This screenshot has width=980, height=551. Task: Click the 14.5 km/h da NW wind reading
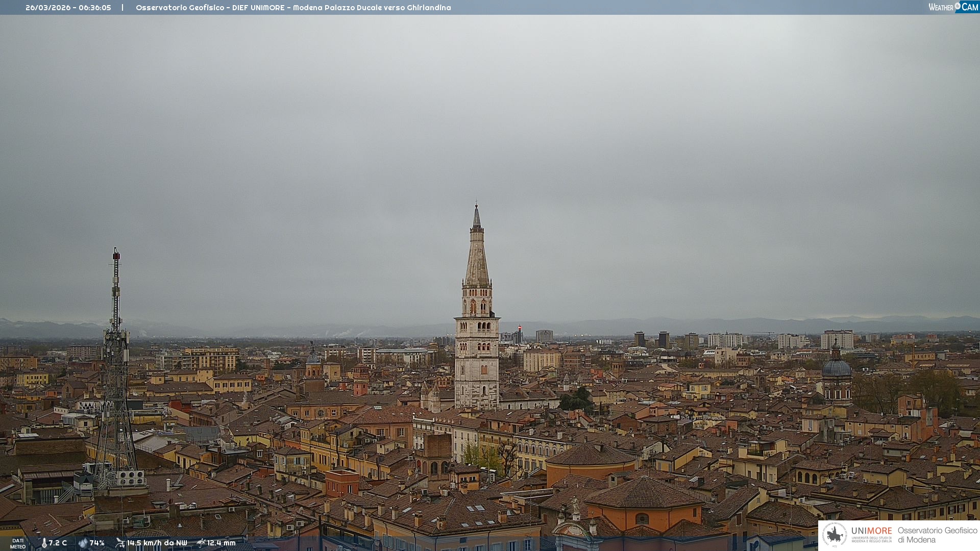[x=157, y=543]
